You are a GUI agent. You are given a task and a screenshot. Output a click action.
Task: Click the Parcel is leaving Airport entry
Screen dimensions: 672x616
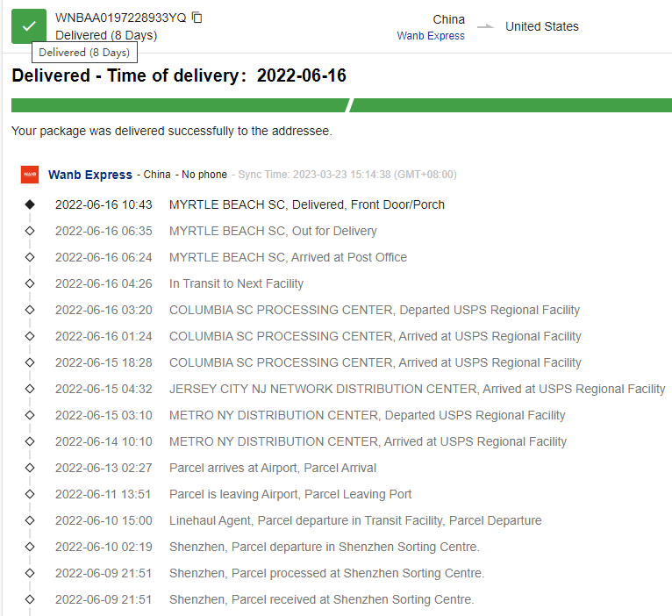[290, 494]
